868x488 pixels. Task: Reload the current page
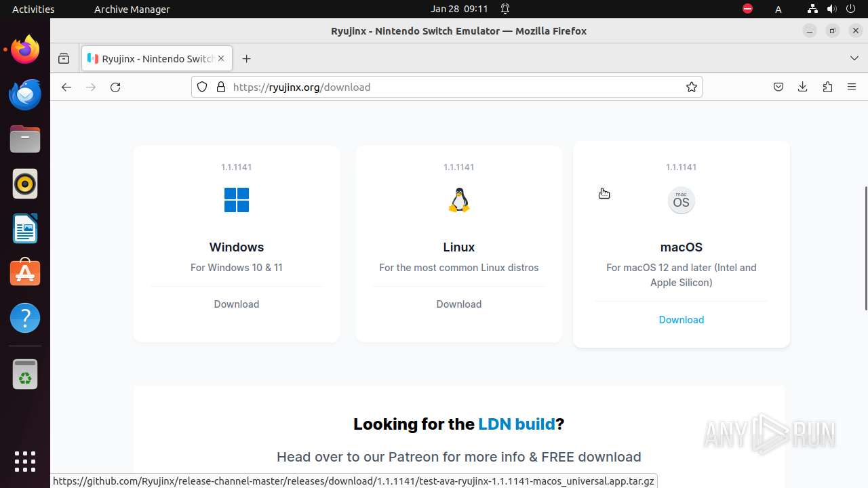tap(115, 87)
